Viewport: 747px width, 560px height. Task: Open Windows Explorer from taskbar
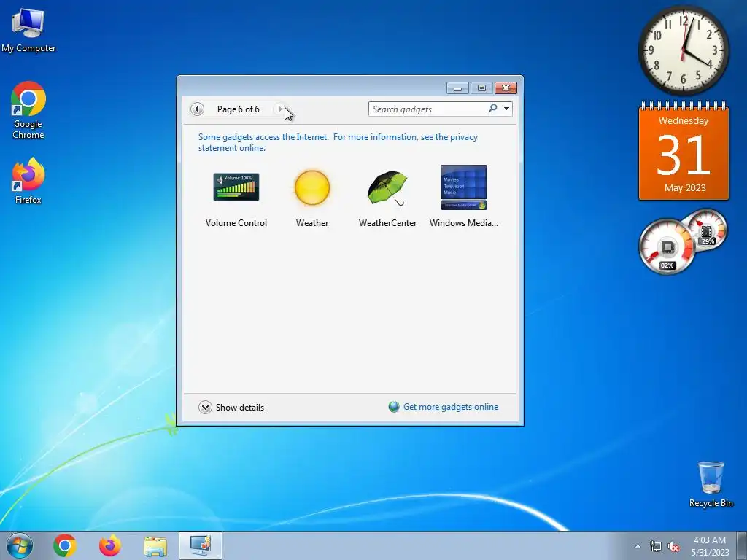click(x=155, y=545)
